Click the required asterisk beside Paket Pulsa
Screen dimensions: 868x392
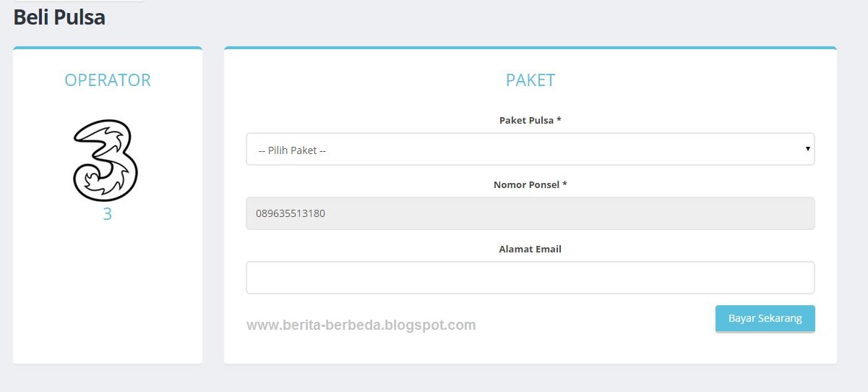[559, 119]
